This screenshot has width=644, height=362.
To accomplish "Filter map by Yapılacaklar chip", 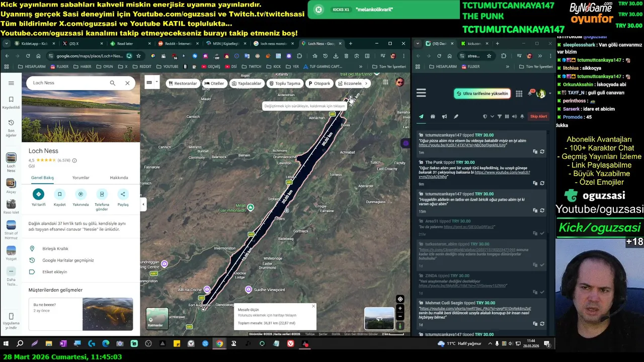I will [x=247, y=83].
